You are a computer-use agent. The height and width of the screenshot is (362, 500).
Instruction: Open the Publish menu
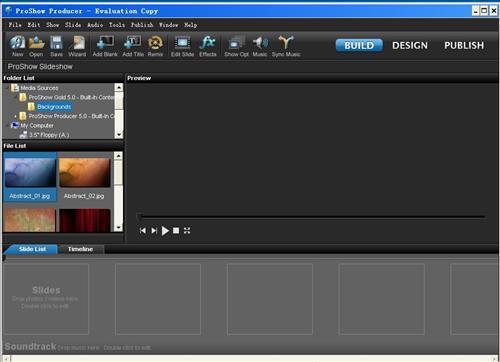pyautogui.click(x=142, y=25)
